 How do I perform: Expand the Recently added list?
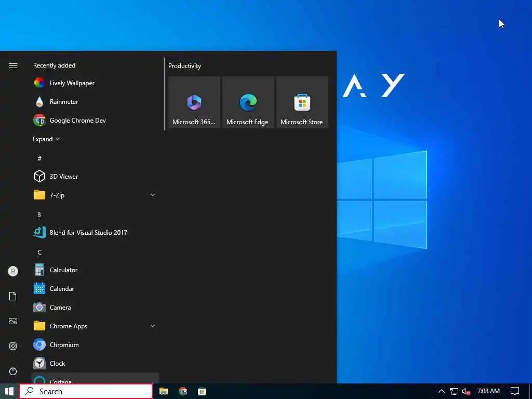click(46, 139)
